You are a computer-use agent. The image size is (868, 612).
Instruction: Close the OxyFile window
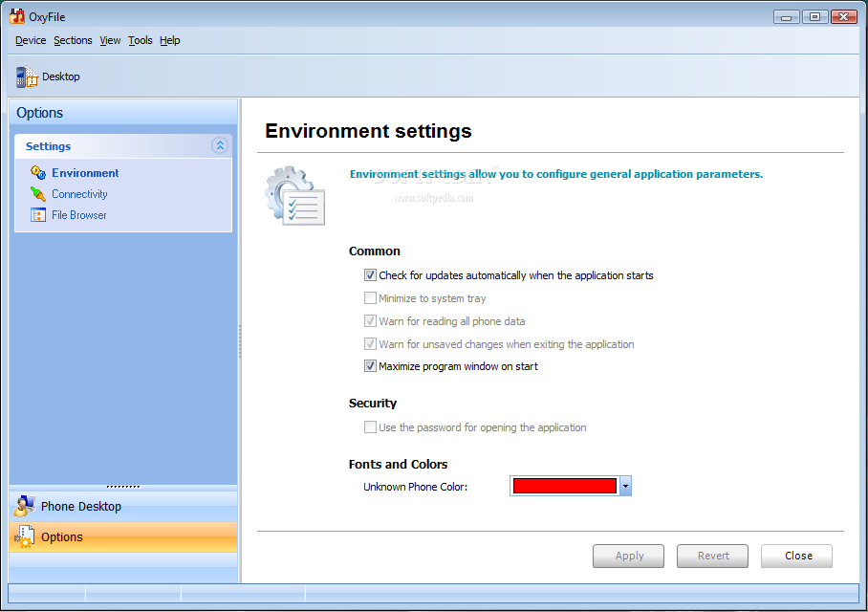click(844, 16)
